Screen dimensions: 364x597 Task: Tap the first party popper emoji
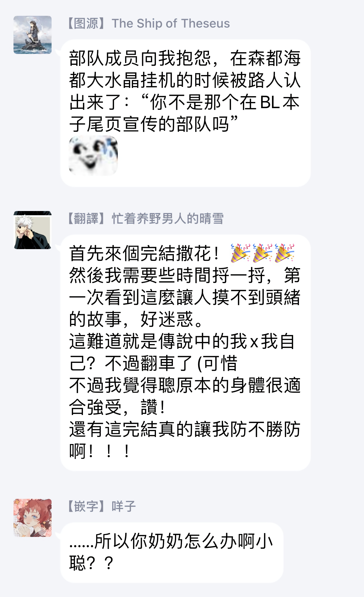point(241,253)
